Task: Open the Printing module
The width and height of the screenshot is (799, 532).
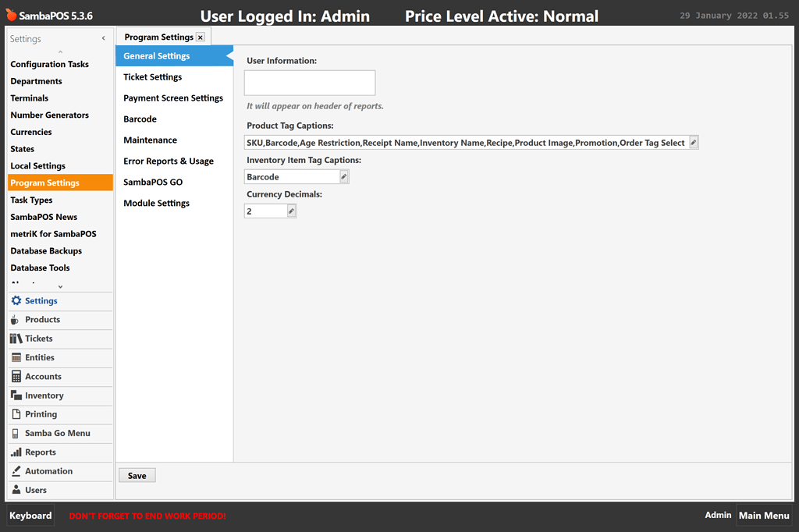Action: coord(61,414)
